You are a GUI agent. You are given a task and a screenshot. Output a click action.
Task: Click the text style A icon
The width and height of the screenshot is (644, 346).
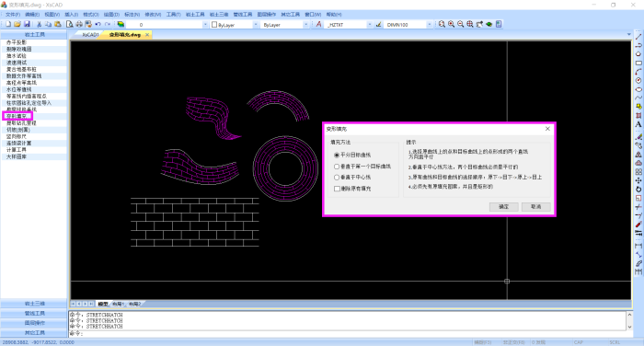coord(318,25)
